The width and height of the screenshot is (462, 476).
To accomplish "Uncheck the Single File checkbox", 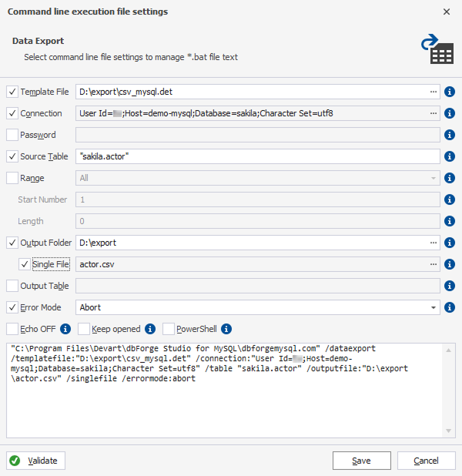I will pos(25,264).
